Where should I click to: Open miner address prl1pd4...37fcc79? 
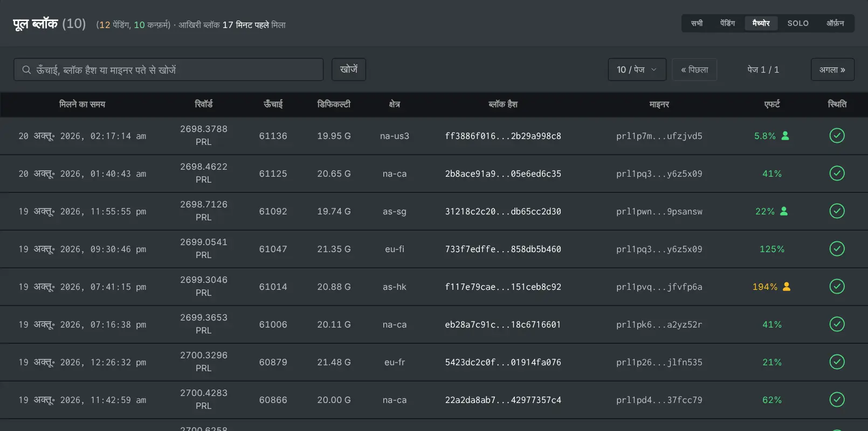coord(659,400)
